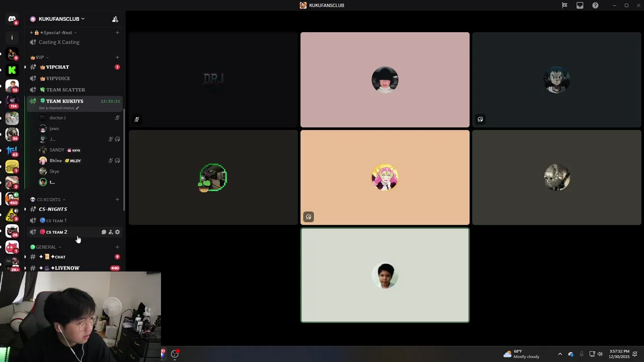Click 'Set a channel status' text
644x362 pixels.
click(56, 108)
